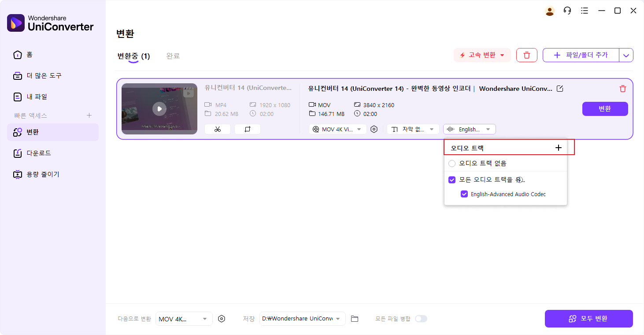
Task: Open 더 많은 도구 in the sidebar
Action: (x=53, y=76)
